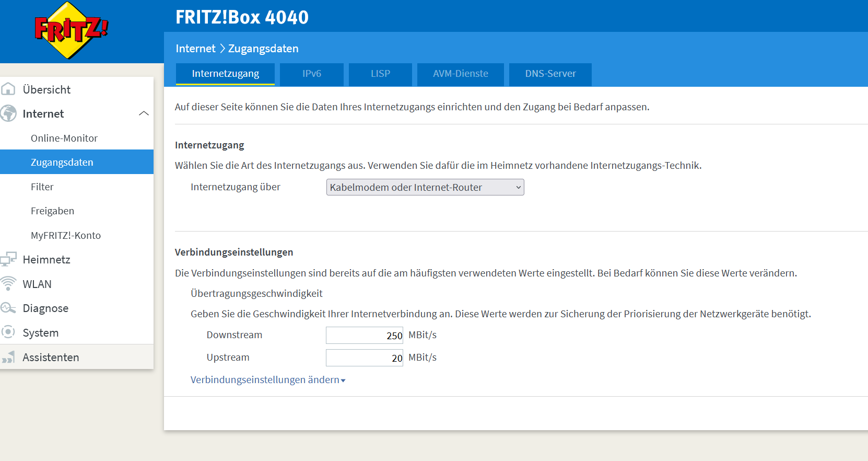
Task: Click the Downstream label
Action: [x=234, y=335]
